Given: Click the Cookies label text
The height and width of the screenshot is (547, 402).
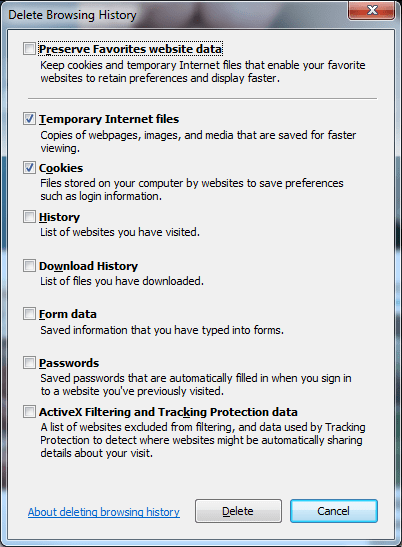Looking at the screenshot, I should [61, 168].
